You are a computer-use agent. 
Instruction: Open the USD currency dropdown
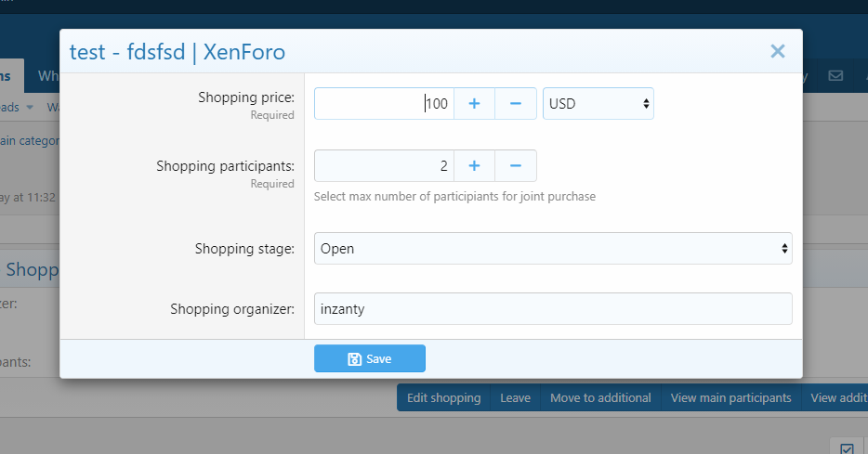click(x=598, y=103)
